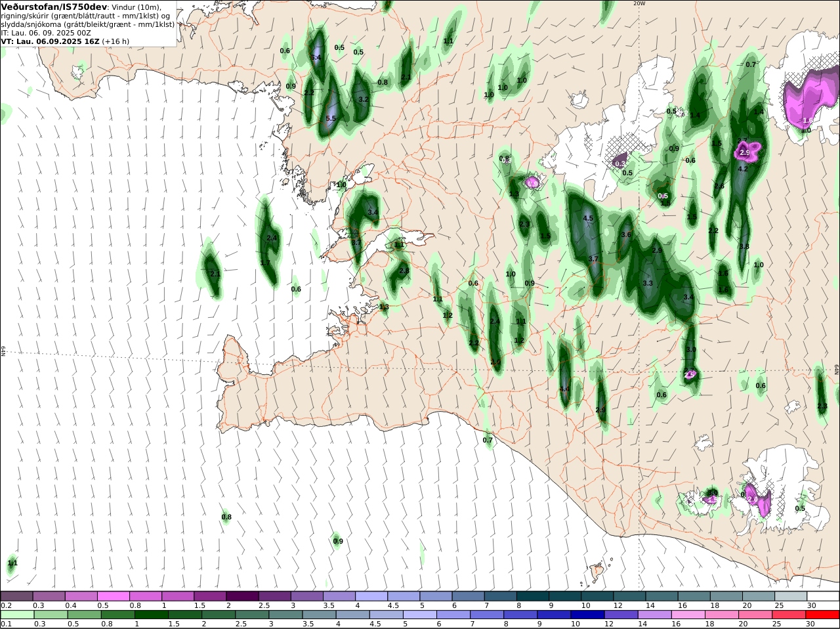Click the '5.5' precipitation value on the map
This screenshot has height=629, width=840.
pyautogui.click(x=331, y=119)
